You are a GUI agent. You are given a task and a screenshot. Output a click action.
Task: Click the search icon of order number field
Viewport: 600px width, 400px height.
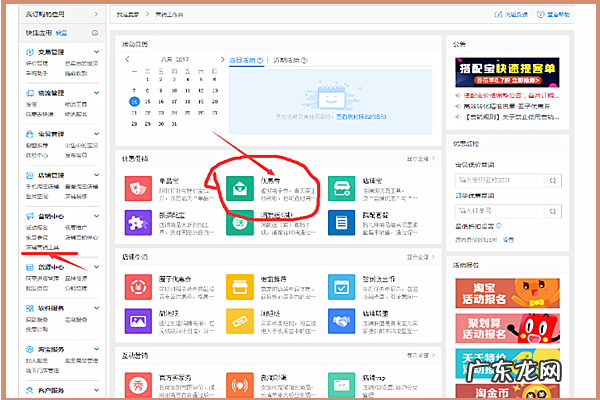tap(553, 211)
